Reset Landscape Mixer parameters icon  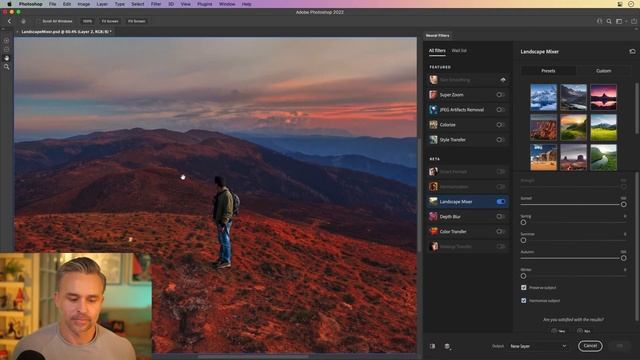[632, 51]
